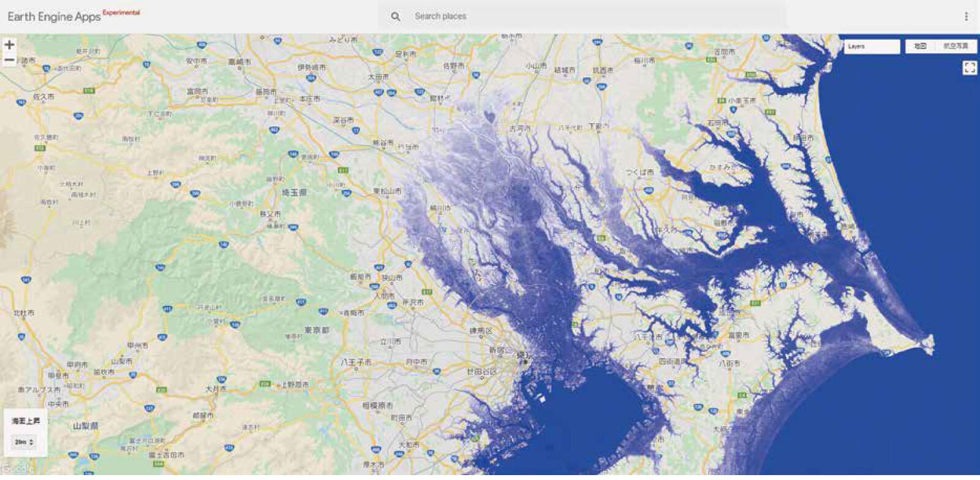Click the 練馬区 map label
This screenshot has height=480, width=980.
480,330
